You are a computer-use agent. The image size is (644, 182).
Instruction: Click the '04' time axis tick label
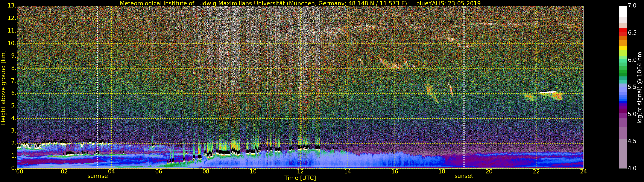(x=111, y=172)
